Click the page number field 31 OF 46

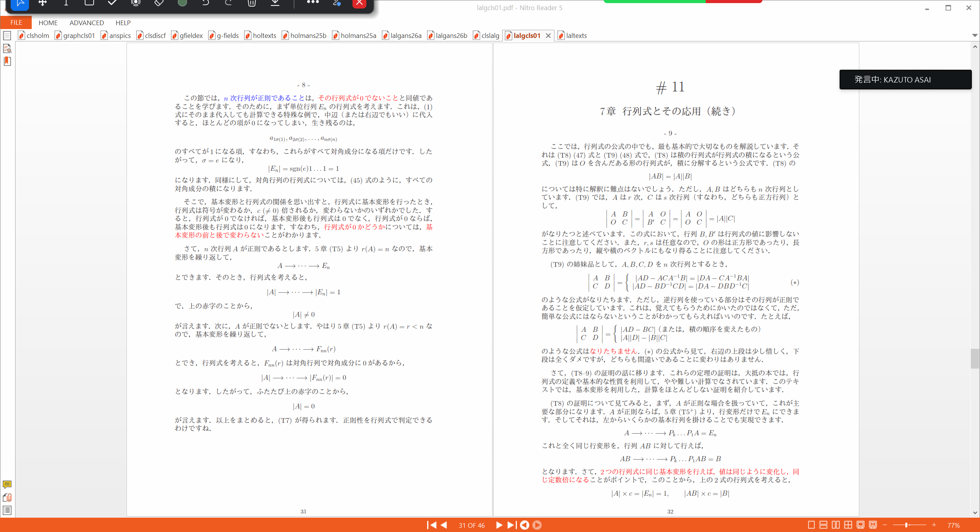pos(472,525)
